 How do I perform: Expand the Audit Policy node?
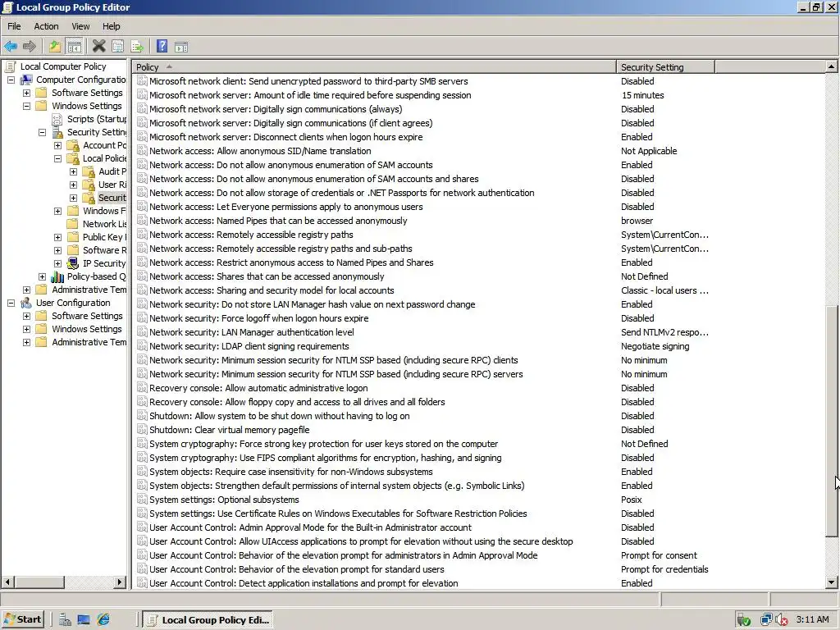[x=73, y=171]
